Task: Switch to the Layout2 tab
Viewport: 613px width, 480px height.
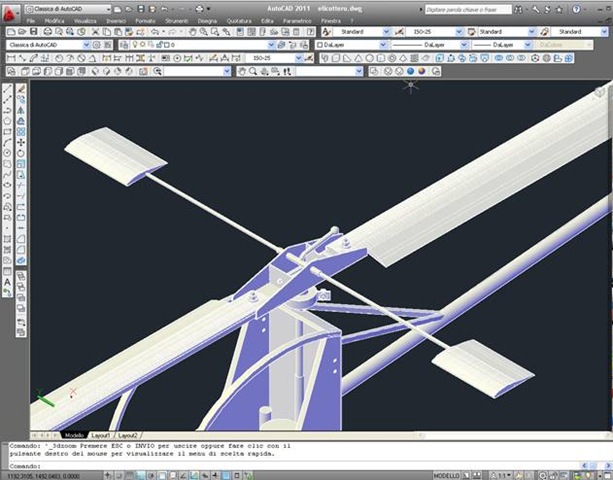Action: pos(127,436)
